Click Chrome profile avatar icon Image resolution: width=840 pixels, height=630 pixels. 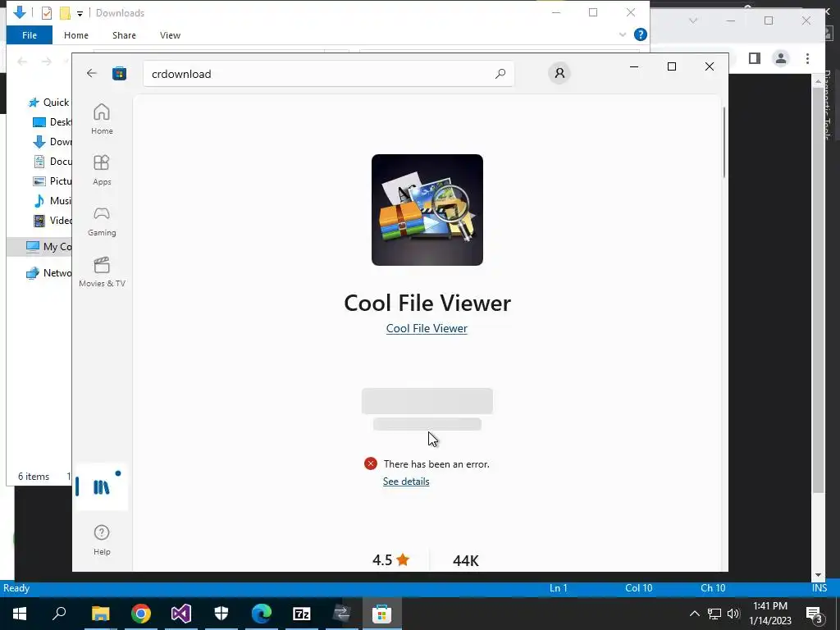(781, 58)
